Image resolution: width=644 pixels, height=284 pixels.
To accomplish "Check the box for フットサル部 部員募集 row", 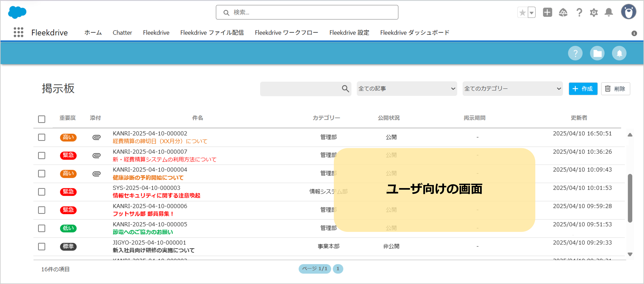I will [42, 210].
